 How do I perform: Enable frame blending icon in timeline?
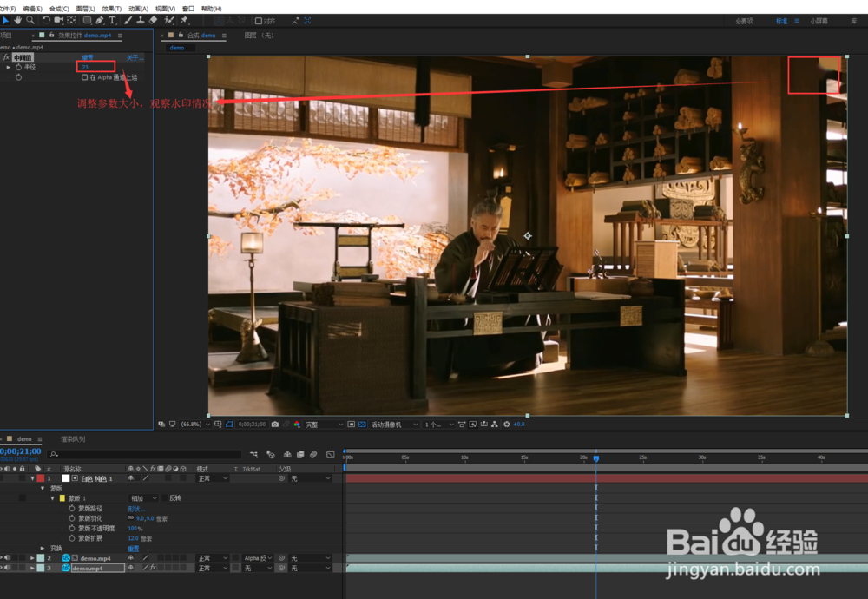tap(300, 455)
